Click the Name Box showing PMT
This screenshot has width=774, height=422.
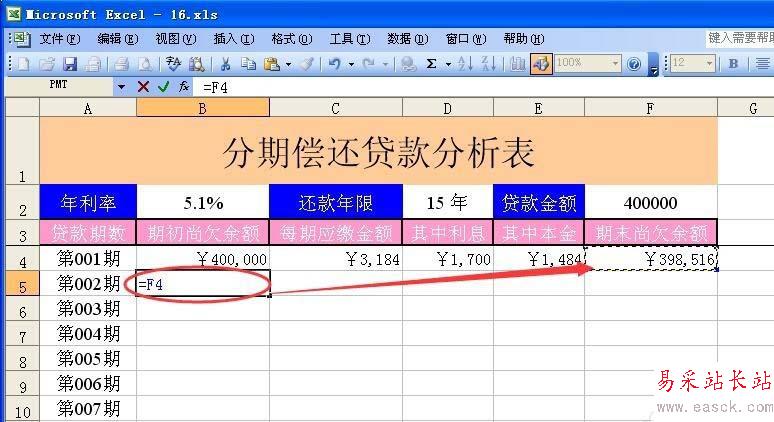[x=59, y=87]
